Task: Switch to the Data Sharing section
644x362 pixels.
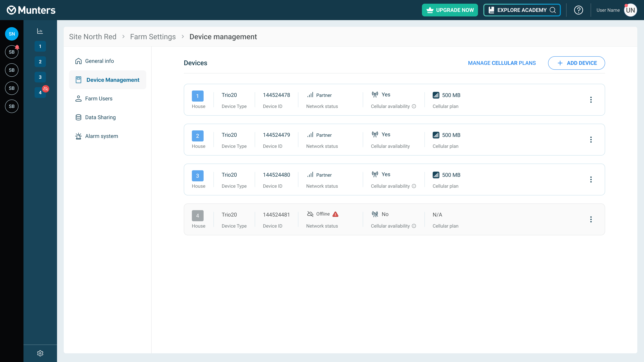Action: tap(100, 117)
